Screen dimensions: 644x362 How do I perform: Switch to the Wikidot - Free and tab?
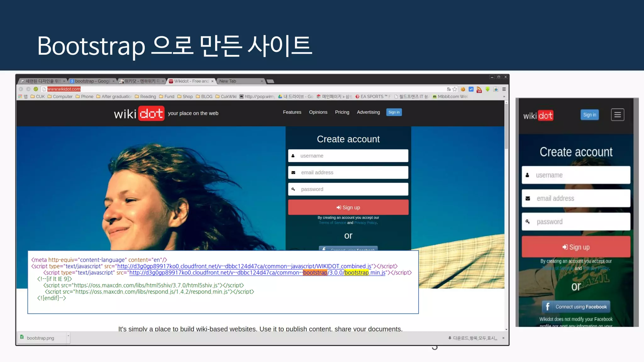(x=192, y=81)
